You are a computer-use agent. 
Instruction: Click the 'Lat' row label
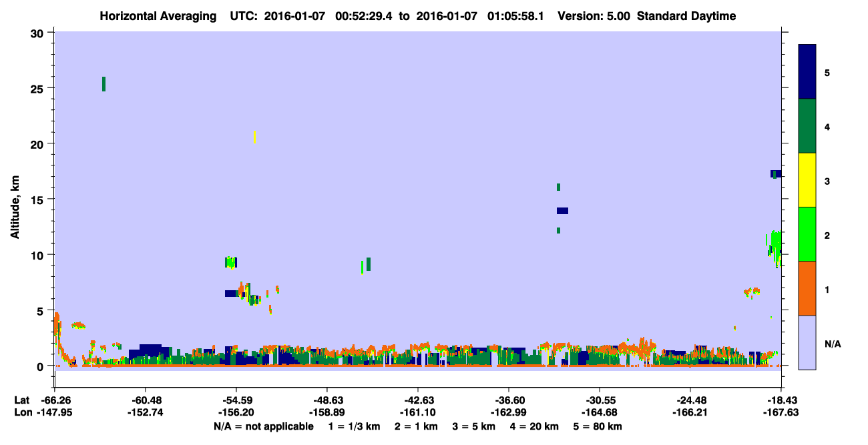[x=22, y=400]
